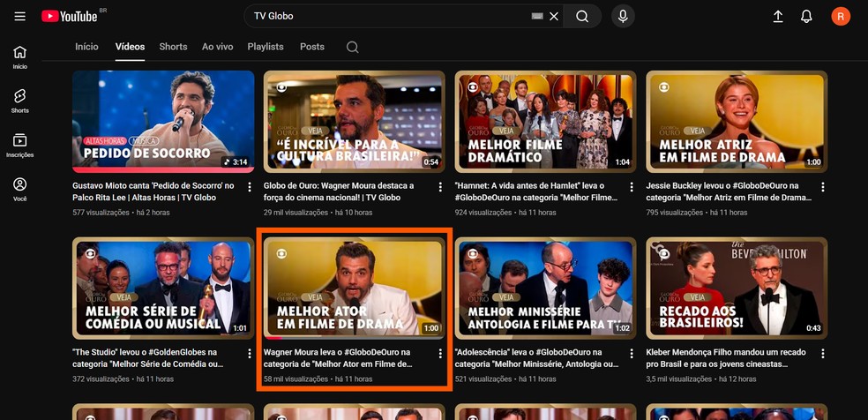
Task: Click '29 mil visualizações' text
Action: click(296, 213)
